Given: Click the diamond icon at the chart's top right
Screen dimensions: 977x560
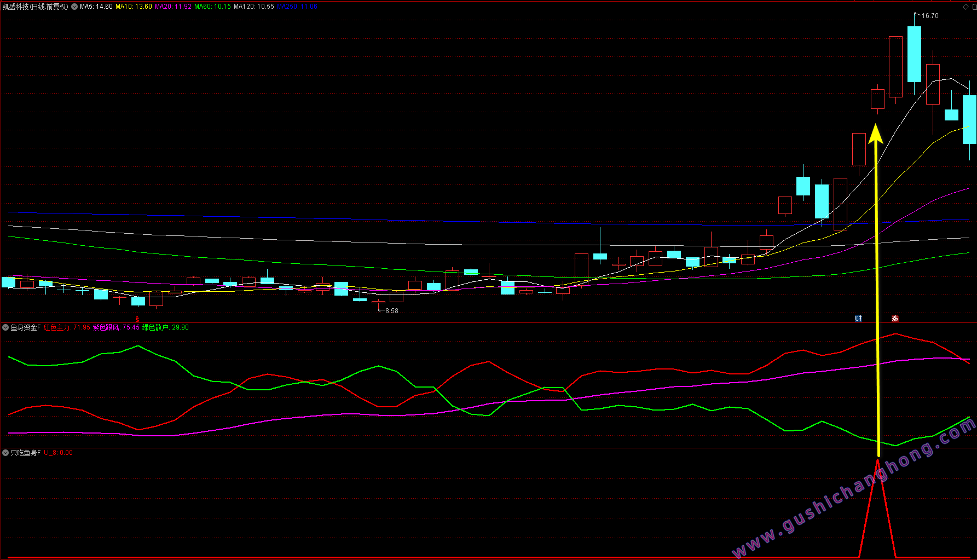Looking at the screenshot, I should 966,7.
